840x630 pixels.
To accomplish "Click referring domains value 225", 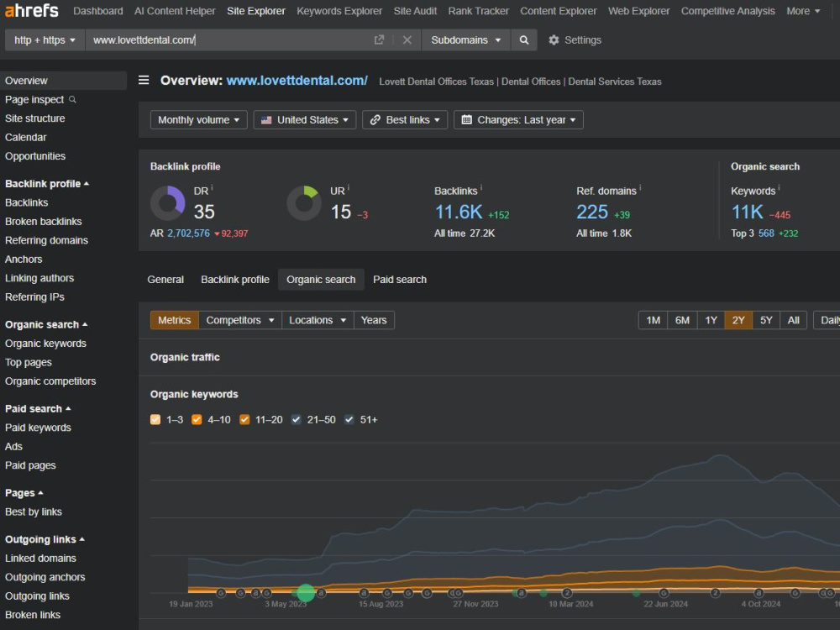I will point(592,212).
